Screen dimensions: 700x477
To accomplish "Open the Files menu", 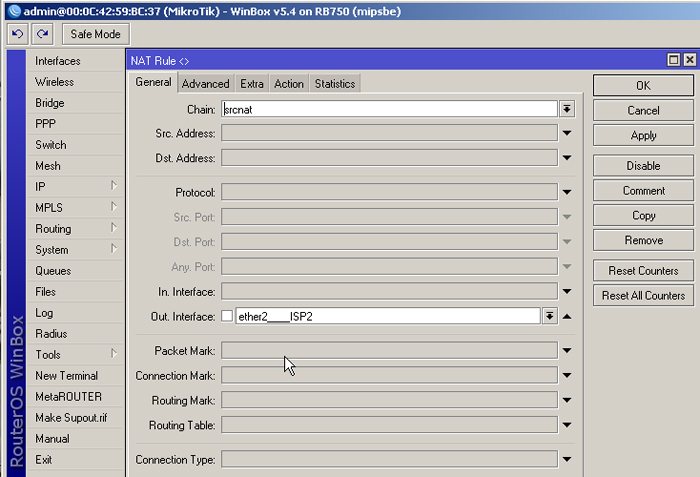I will coord(75,292).
